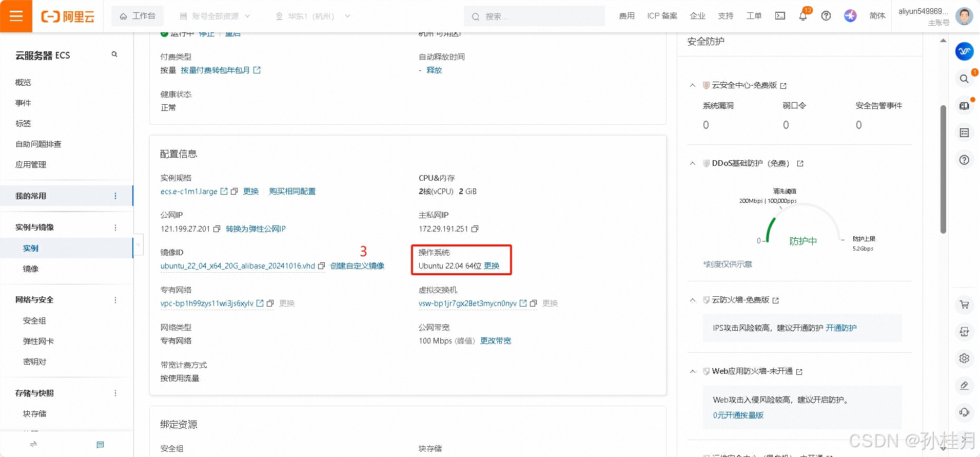Collapse the left sidebar handle
Image resolution: width=980 pixels, height=457 pixels.
click(138, 244)
